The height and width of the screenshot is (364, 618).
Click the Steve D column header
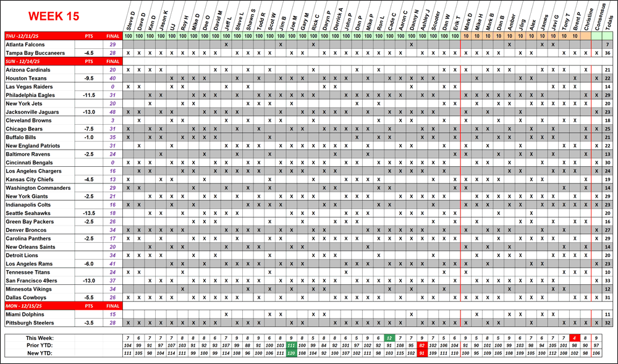pyautogui.click(x=128, y=20)
